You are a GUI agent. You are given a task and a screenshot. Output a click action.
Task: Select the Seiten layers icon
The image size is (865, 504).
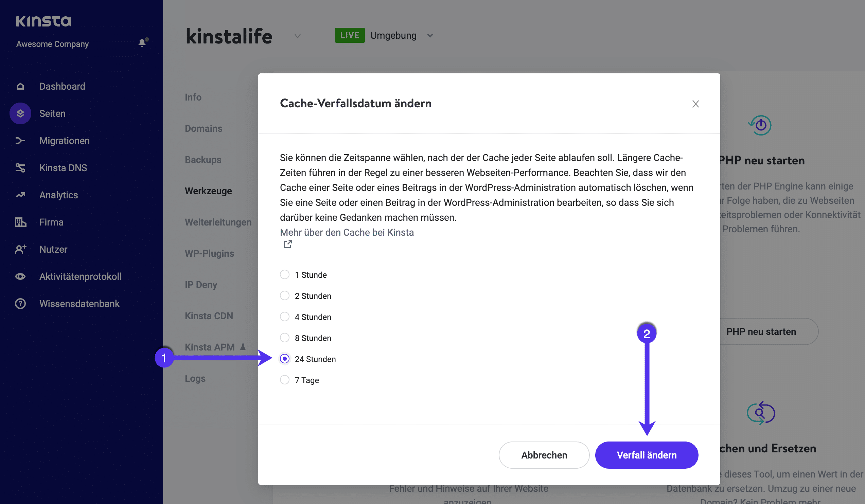click(20, 113)
